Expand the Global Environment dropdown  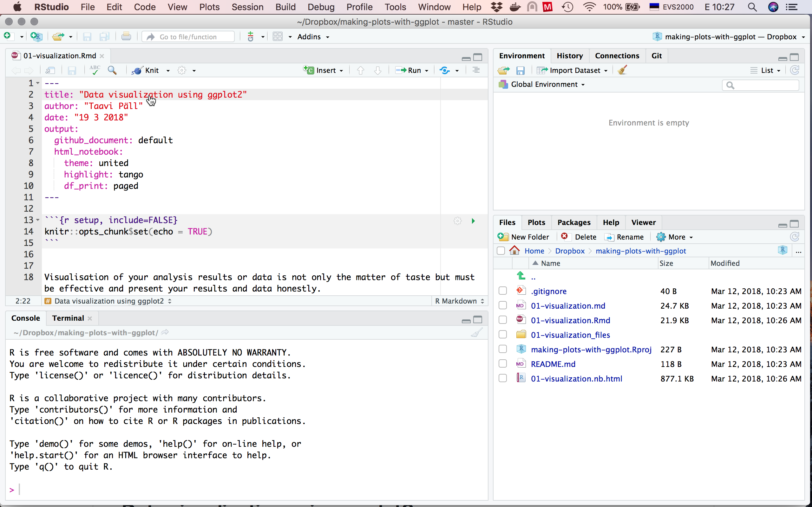(x=547, y=85)
